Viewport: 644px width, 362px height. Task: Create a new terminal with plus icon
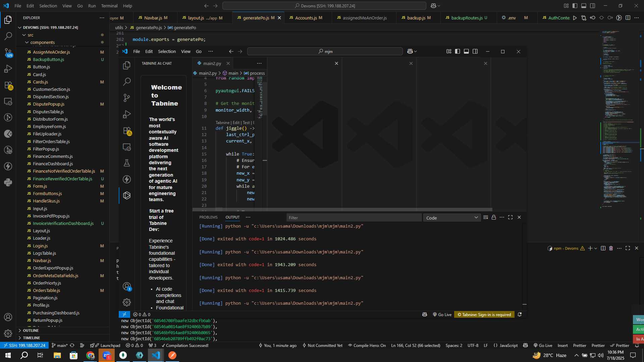[590, 248]
